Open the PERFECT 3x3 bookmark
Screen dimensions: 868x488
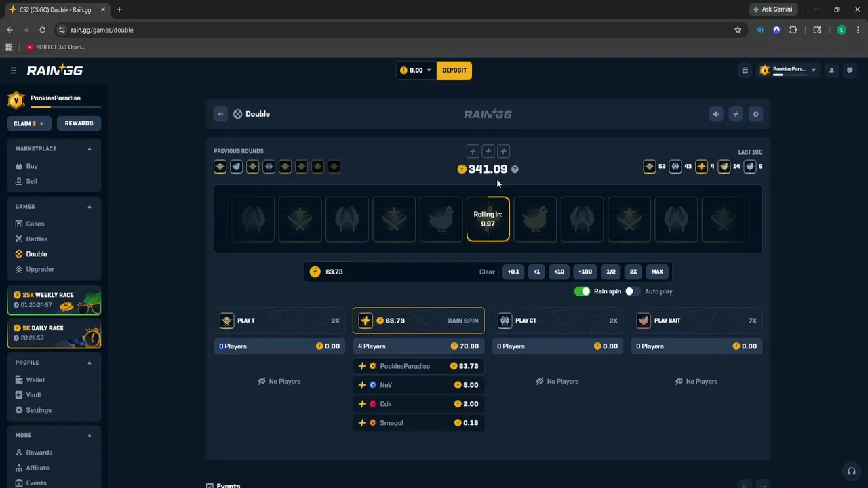[x=56, y=47]
